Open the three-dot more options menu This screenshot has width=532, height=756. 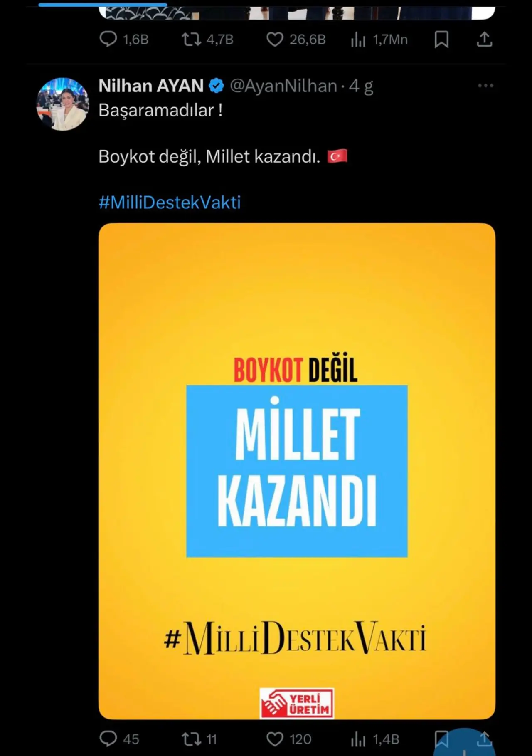tap(485, 86)
